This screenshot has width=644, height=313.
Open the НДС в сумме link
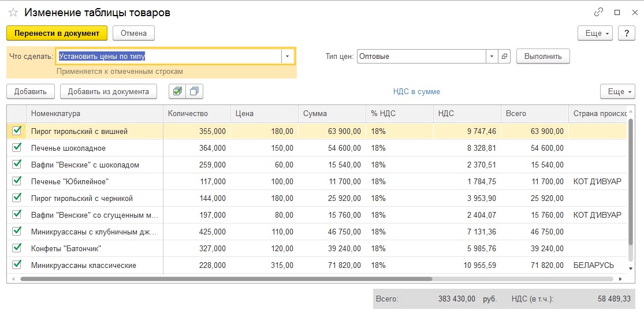tap(416, 91)
